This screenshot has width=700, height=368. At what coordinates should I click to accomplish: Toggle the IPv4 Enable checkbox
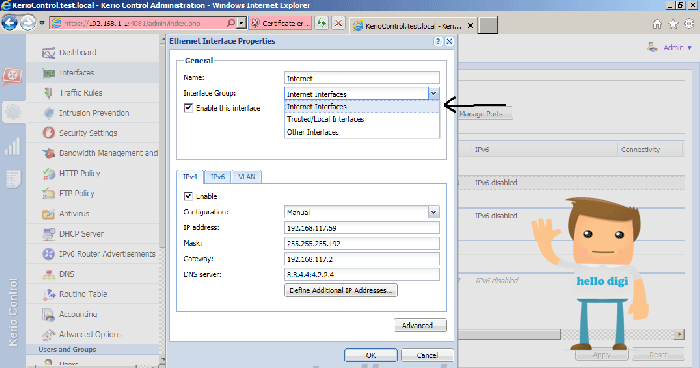click(x=188, y=196)
